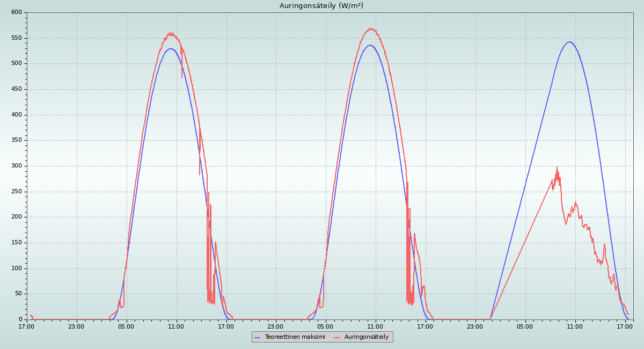Click the highest peak of the red curve
This screenshot has width=644, height=349.
pyautogui.click(x=370, y=28)
